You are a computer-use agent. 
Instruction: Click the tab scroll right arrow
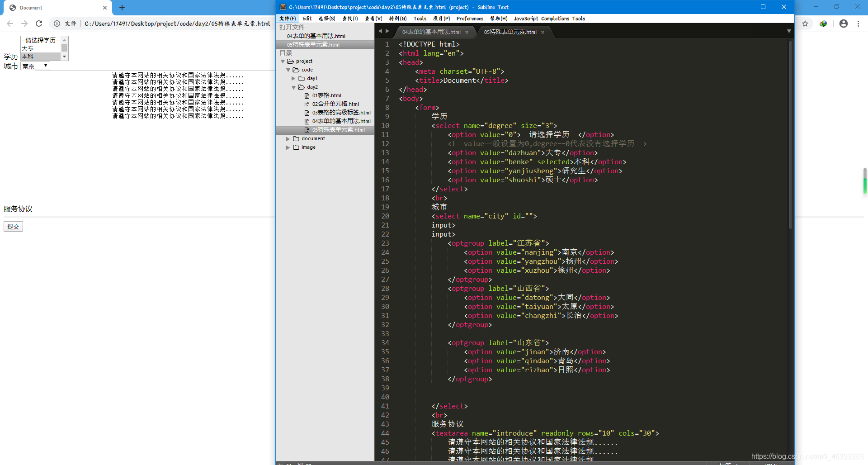387,31
